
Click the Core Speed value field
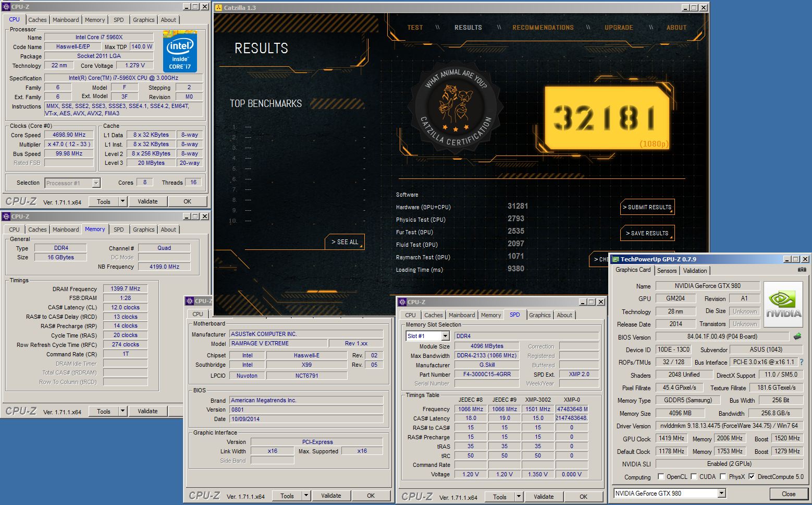pyautogui.click(x=69, y=135)
